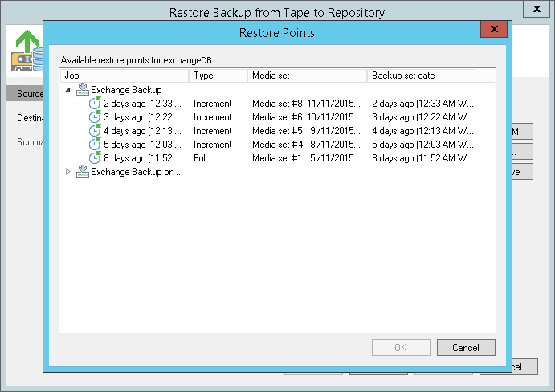
Task: Click the Exchange Backup job icon
Action: [83, 90]
